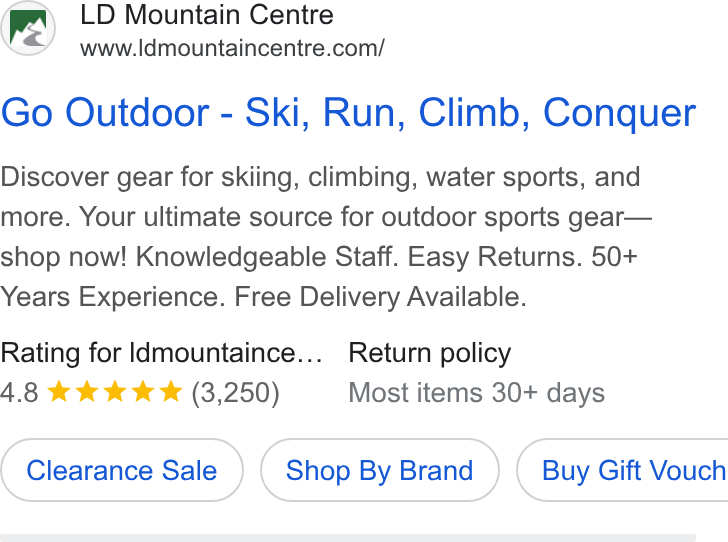
Task: Click the first gold rating star
Action: coord(59,391)
